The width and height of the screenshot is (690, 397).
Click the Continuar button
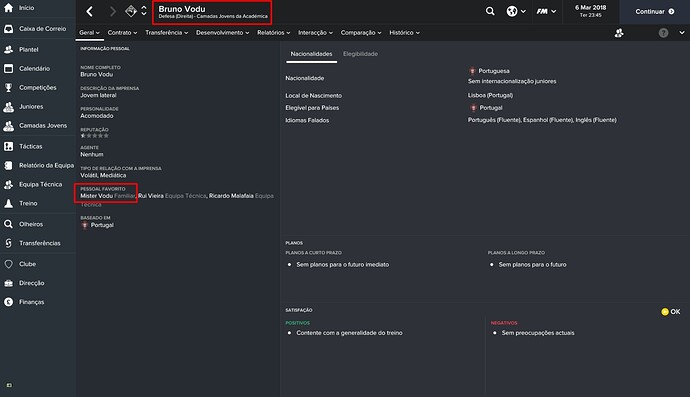(x=654, y=11)
